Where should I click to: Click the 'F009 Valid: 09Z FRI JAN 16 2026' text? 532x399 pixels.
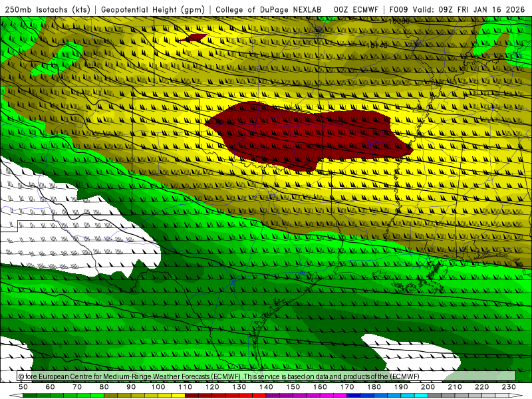tap(457, 9)
